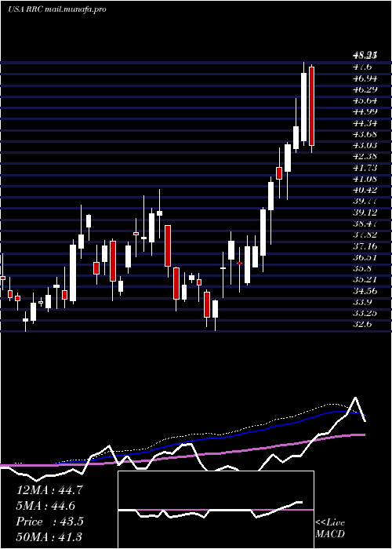Click the 33.25 price axis label

click(x=365, y=314)
